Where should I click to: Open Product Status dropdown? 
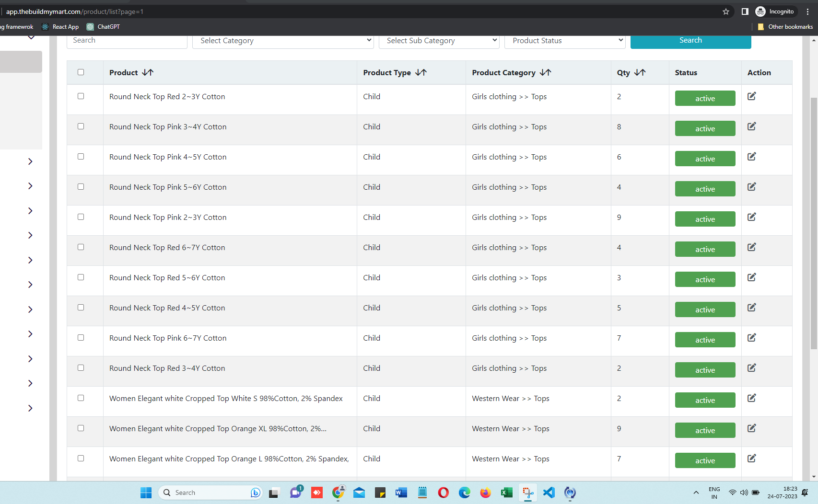(565, 41)
